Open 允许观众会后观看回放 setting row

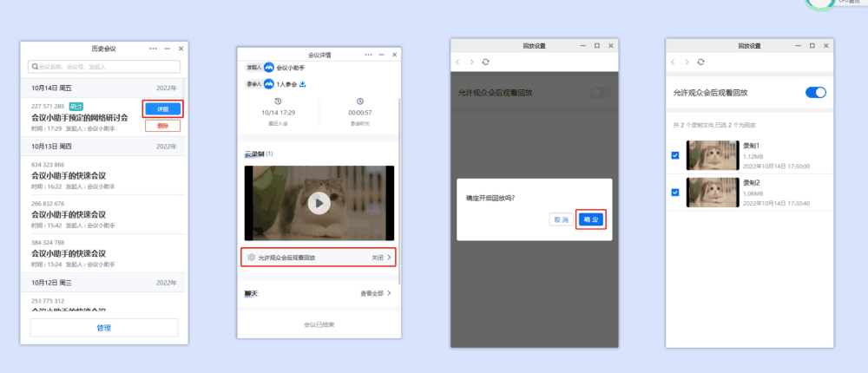tap(319, 258)
